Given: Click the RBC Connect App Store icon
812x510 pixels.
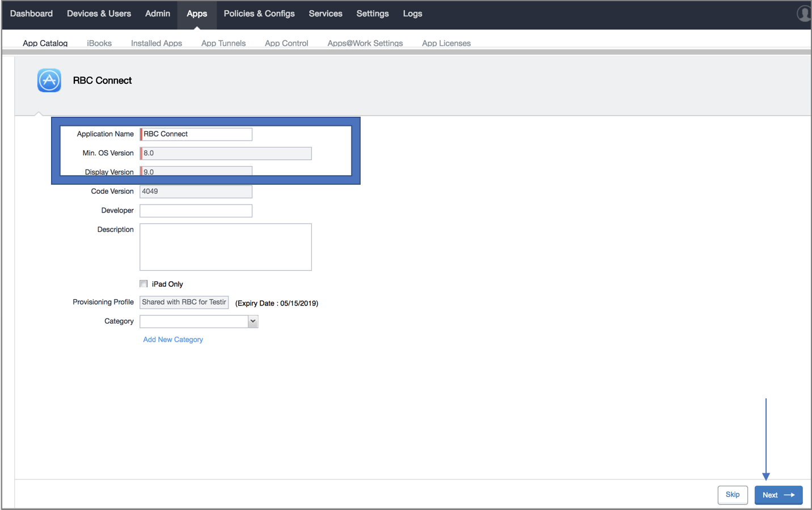Looking at the screenshot, I should pos(49,80).
